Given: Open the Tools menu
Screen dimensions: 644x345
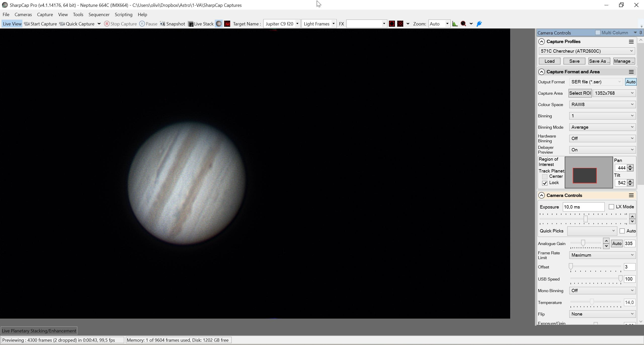Looking at the screenshot, I should (x=78, y=14).
